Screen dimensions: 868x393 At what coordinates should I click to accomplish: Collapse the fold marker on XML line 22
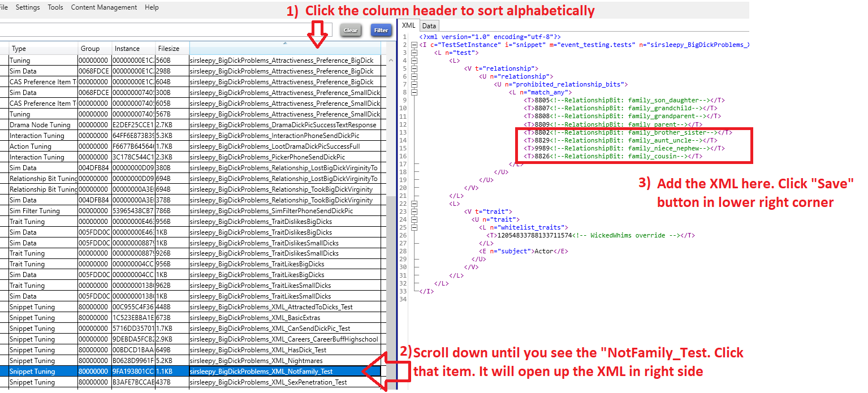(x=414, y=204)
